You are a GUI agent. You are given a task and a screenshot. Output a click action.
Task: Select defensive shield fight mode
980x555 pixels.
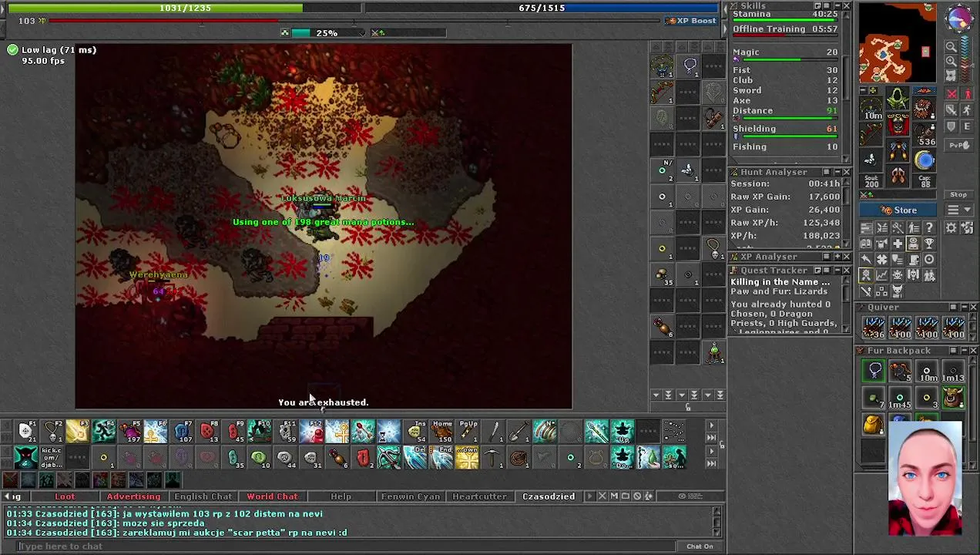pyautogui.click(x=951, y=126)
